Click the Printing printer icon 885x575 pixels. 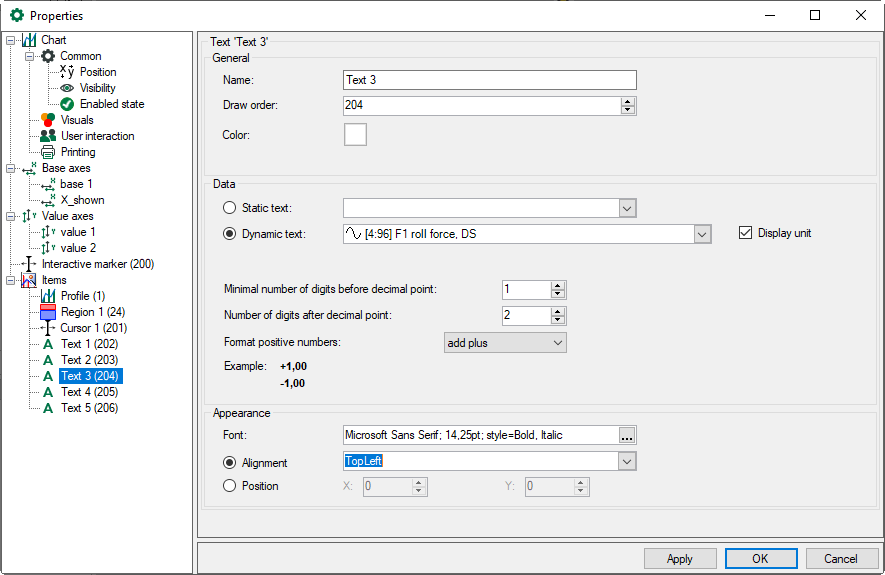click(x=48, y=152)
